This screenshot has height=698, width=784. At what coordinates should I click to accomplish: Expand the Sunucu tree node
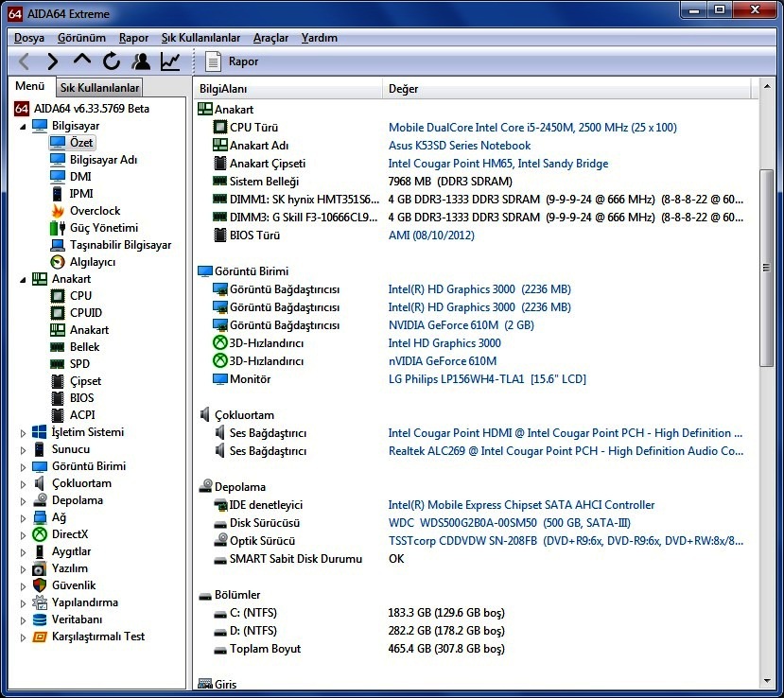(x=23, y=450)
